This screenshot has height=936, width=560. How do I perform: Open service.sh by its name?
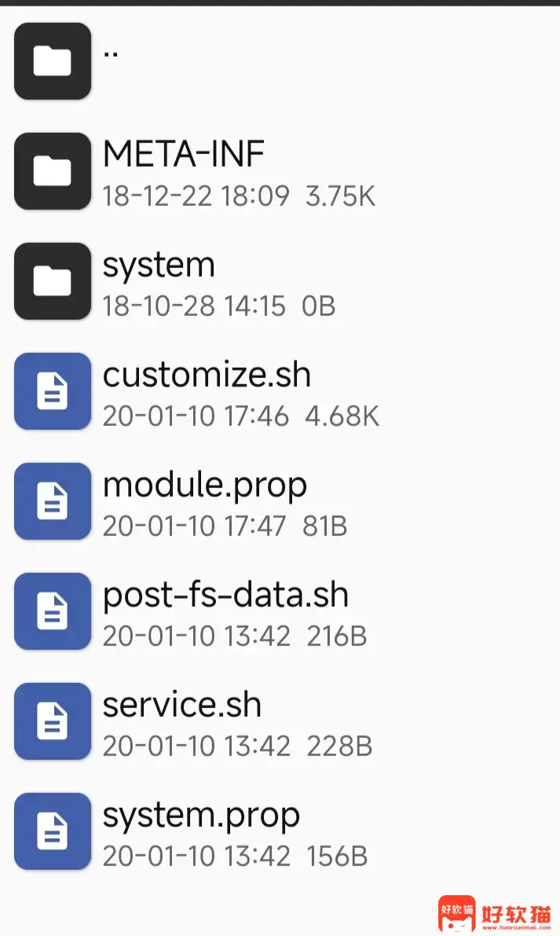(x=182, y=705)
